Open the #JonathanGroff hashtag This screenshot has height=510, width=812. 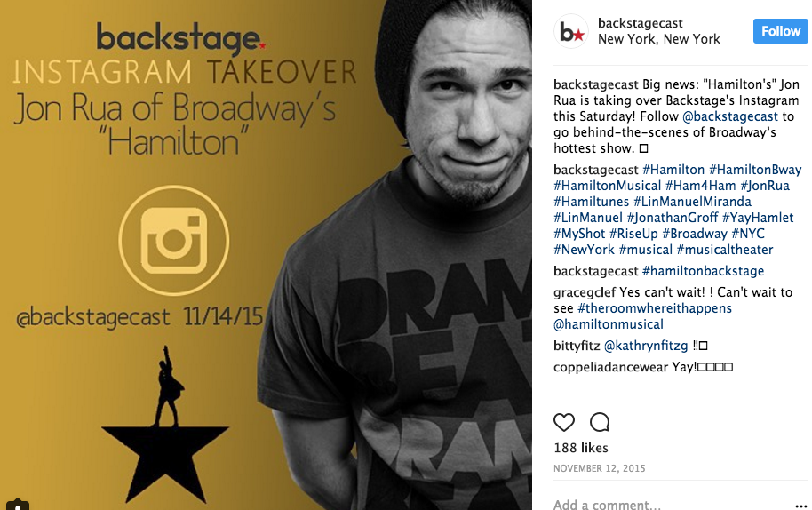pyautogui.click(x=673, y=218)
